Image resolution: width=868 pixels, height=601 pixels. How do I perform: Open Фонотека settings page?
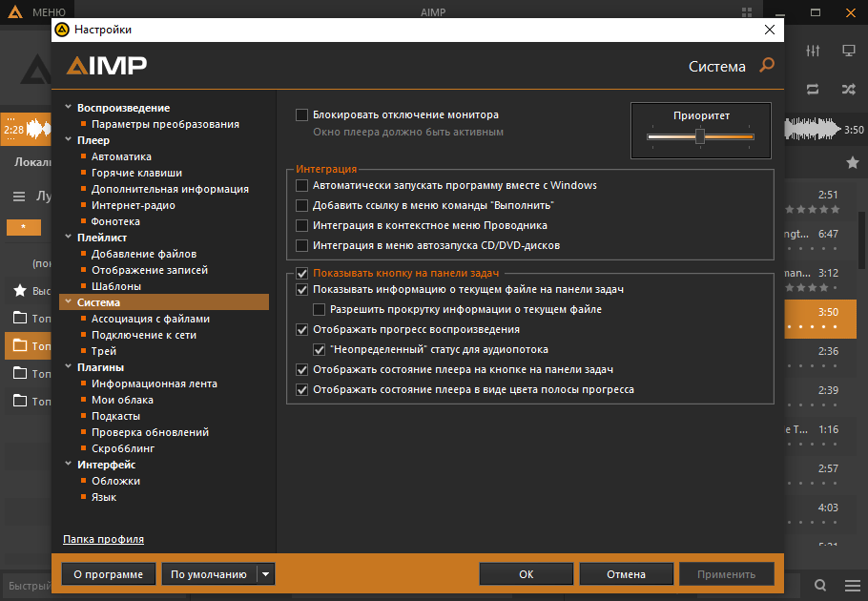click(115, 221)
